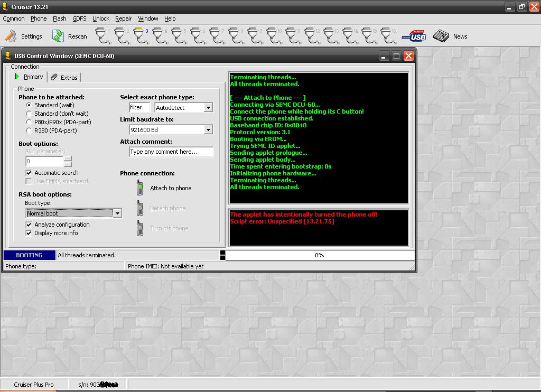
Task: Toggle the Automatic search checkbox
Action: pyautogui.click(x=29, y=173)
